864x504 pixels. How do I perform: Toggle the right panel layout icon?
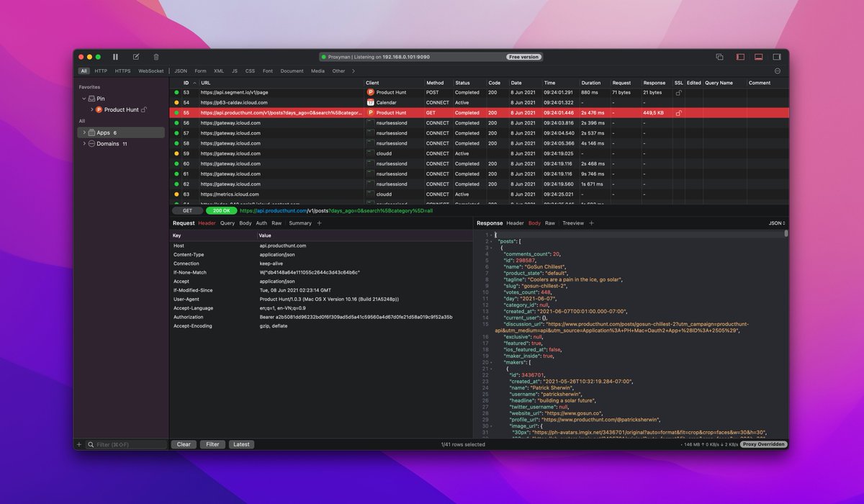coord(777,56)
